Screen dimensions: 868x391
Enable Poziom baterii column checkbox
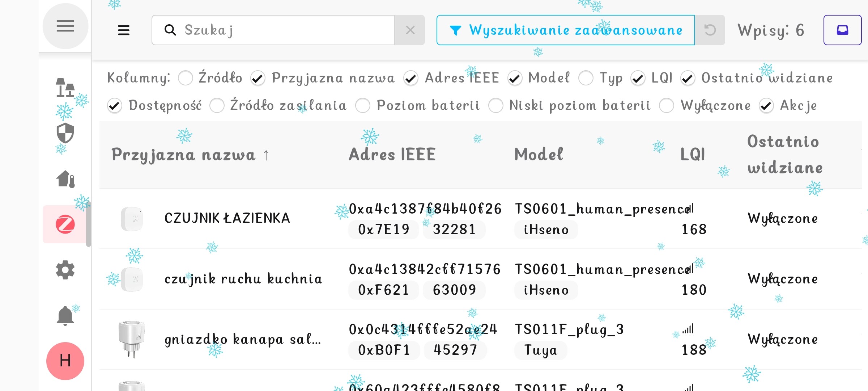tap(363, 105)
